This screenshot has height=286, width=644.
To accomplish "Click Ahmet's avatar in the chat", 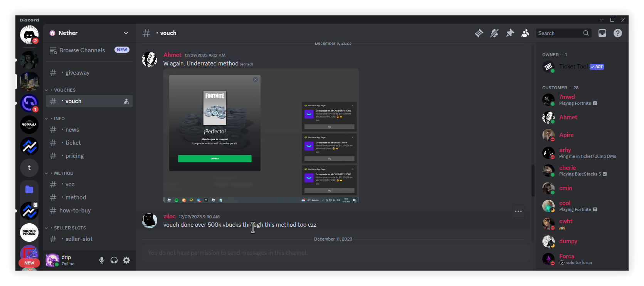I will click(150, 59).
